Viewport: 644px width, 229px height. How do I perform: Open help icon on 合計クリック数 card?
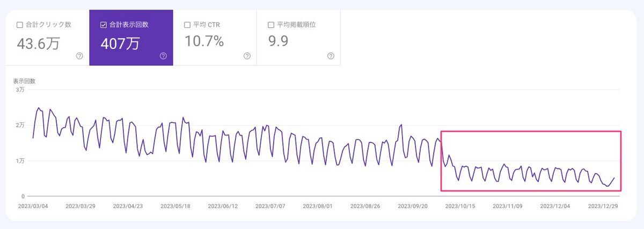[x=79, y=56]
